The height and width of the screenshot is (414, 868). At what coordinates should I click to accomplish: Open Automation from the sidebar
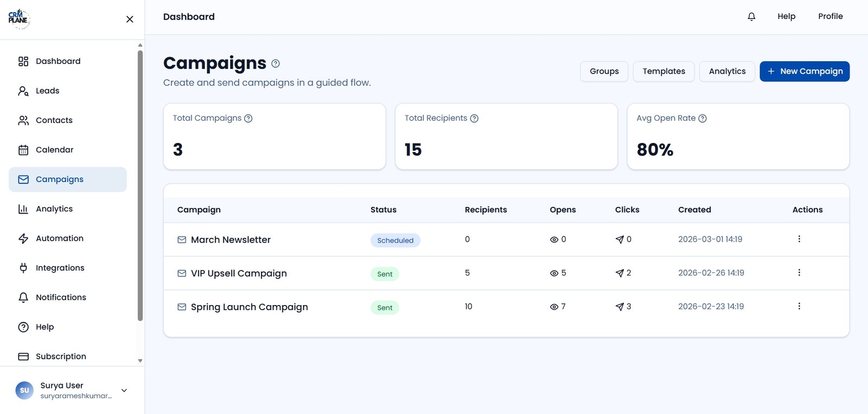pos(59,238)
